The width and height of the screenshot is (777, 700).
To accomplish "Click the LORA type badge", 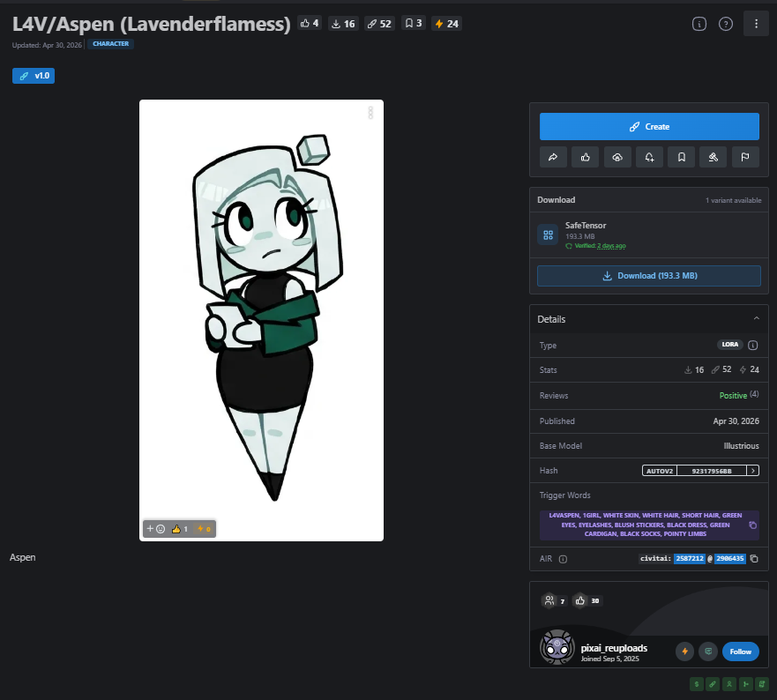I will pos(730,345).
